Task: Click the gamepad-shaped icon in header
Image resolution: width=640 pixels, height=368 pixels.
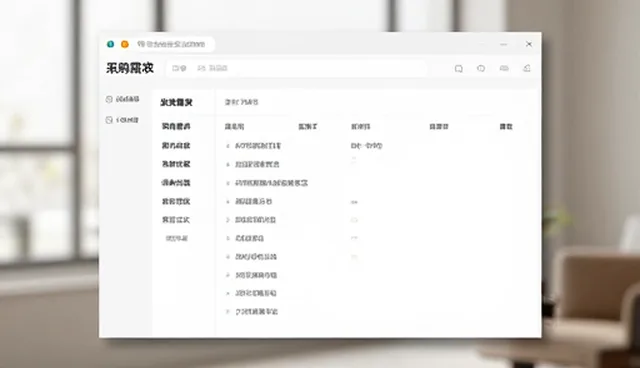Action: 504,68
